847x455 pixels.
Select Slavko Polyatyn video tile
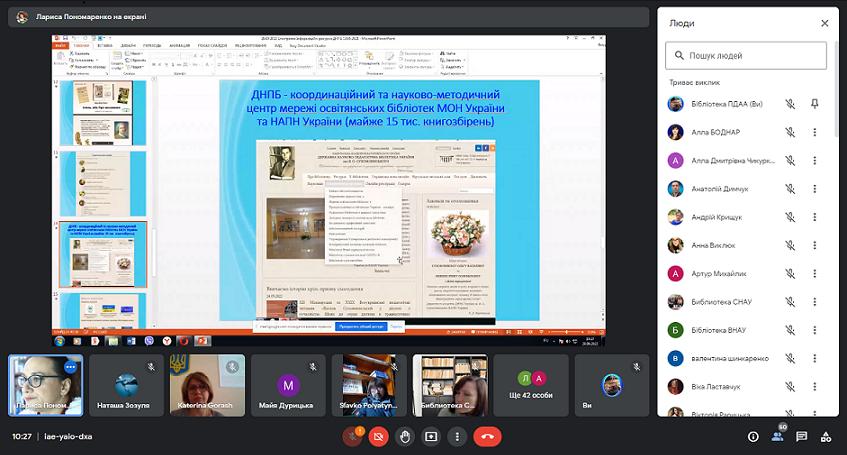pyautogui.click(x=369, y=385)
